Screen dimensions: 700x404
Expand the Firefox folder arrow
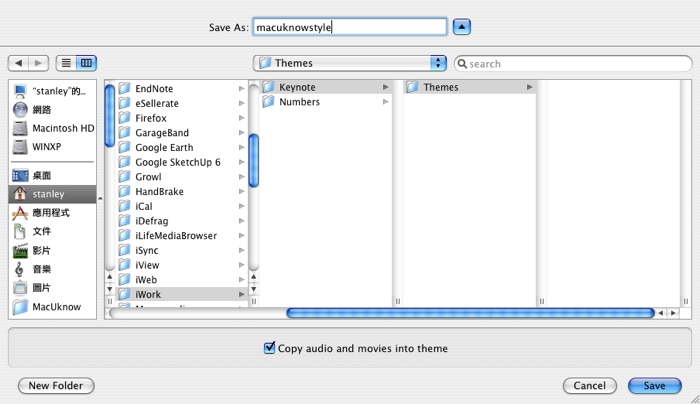pyautogui.click(x=241, y=118)
